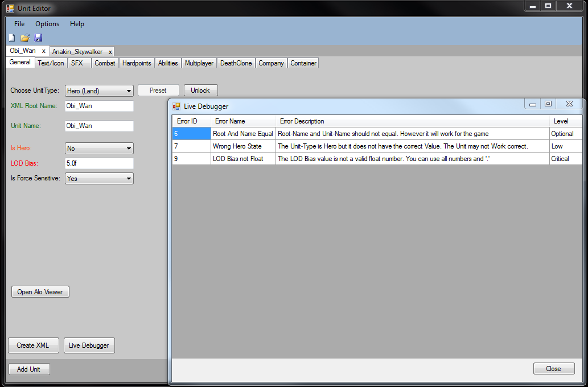This screenshot has width=588, height=387.
Task: Click the Save floppy disk icon
Action: coord(38,38)
